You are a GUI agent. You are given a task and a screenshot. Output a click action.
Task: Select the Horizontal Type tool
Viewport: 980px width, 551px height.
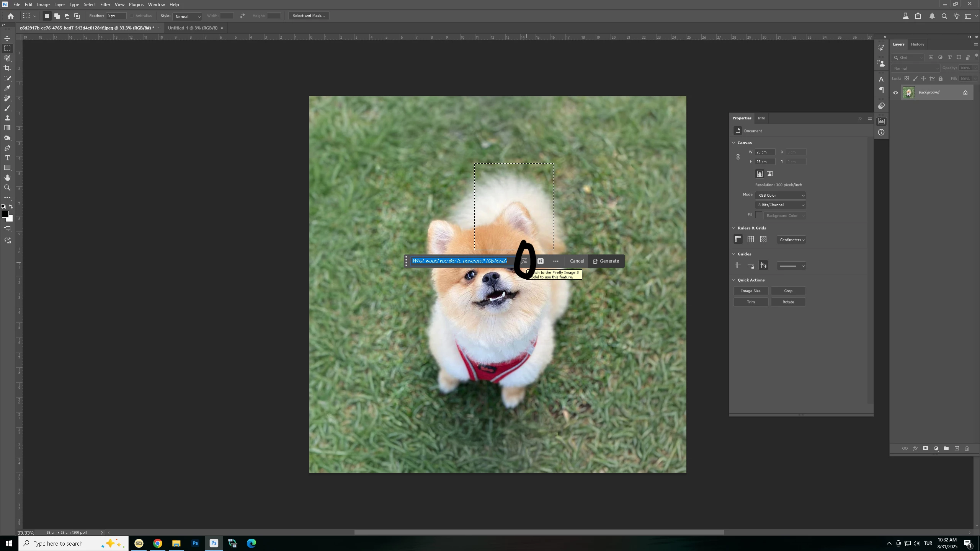(7, 158)
